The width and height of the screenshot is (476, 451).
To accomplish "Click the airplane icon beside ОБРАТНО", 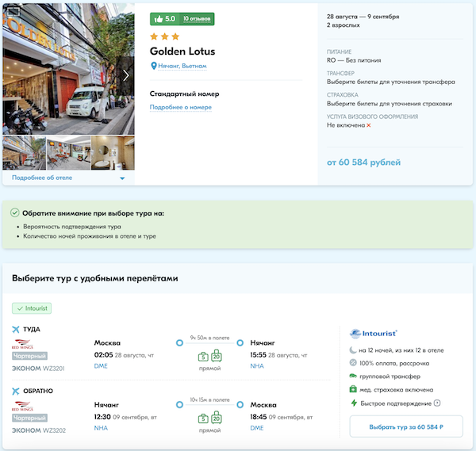I will click(x=16, y=391).
